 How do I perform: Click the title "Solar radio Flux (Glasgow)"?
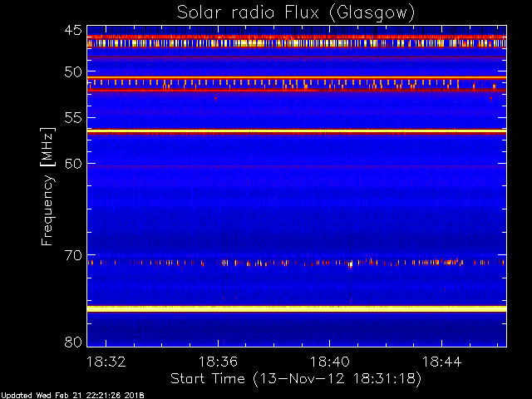click(x=296, y=13)
